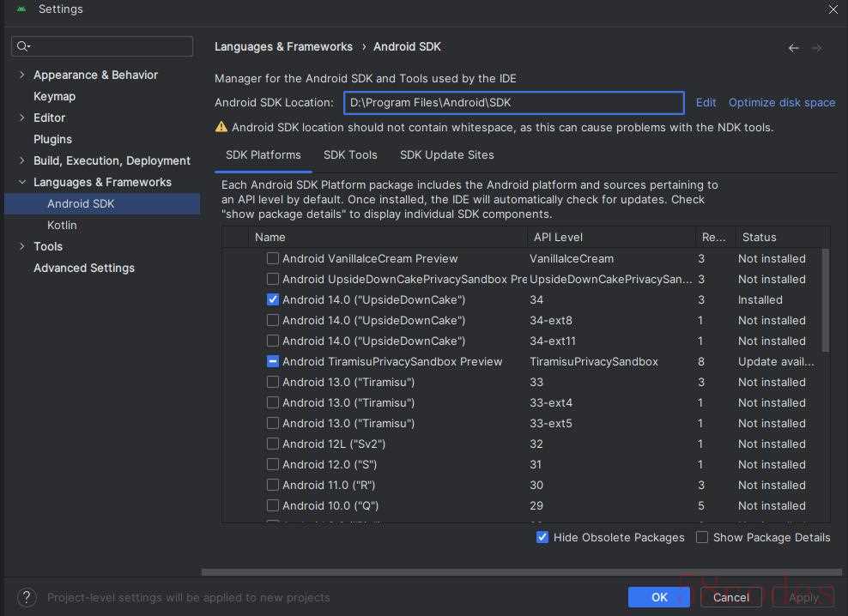This screenshot has width=848, height=616.
Task: Check Android 13.0 33-ext4 checkbox
Action: pyautogui.click(x=273, y=402)
